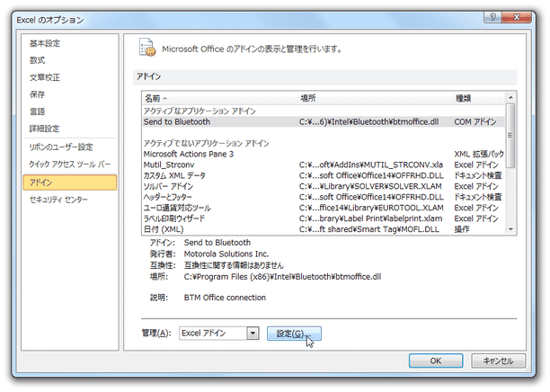Click the SOLVER.XLAM path cell
550x392 pixels.
click(370, 186)
